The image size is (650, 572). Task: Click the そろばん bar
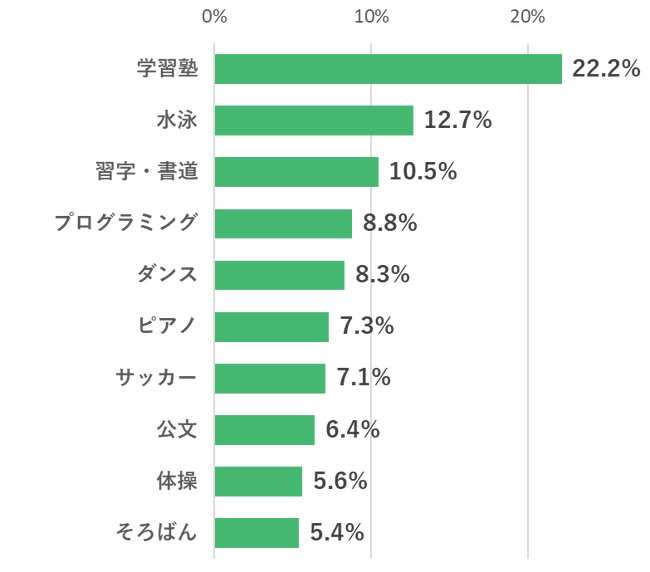[x=257, y=533]
